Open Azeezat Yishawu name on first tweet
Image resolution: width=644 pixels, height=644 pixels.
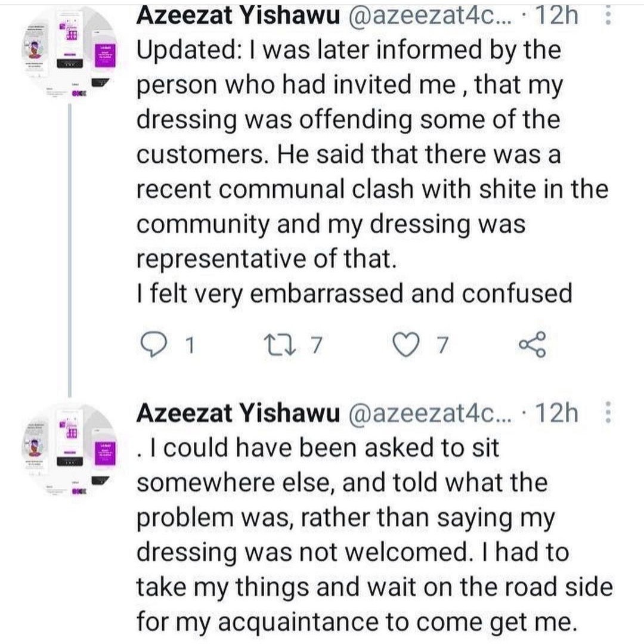tap(238, 16)
